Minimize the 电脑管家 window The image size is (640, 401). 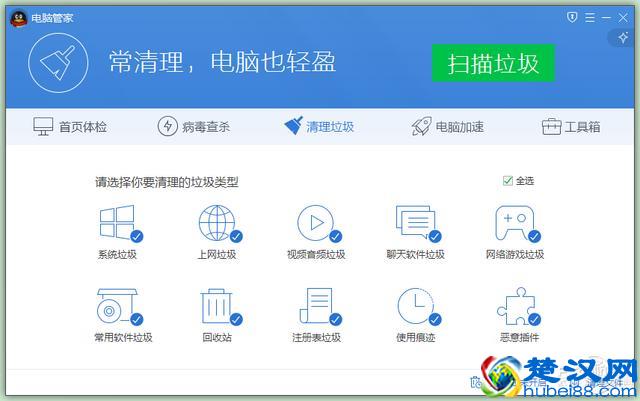click(x=607, y=18)
